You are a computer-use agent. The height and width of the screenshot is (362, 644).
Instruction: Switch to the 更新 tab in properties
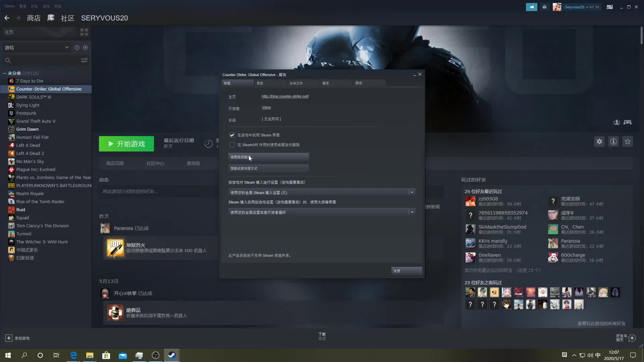tap(260, 83)
